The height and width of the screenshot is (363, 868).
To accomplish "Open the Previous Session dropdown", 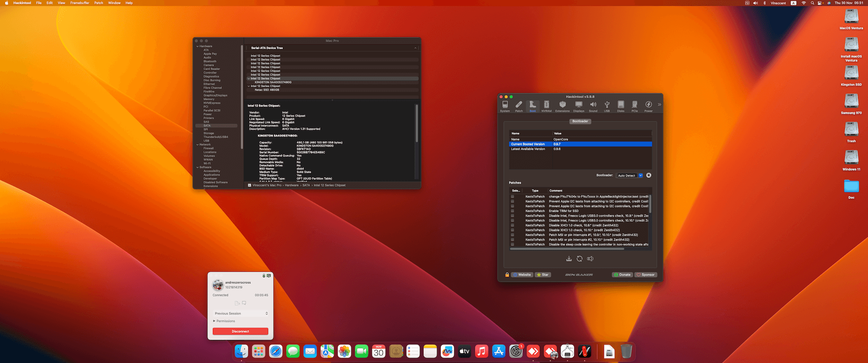I will click(241, 313).
